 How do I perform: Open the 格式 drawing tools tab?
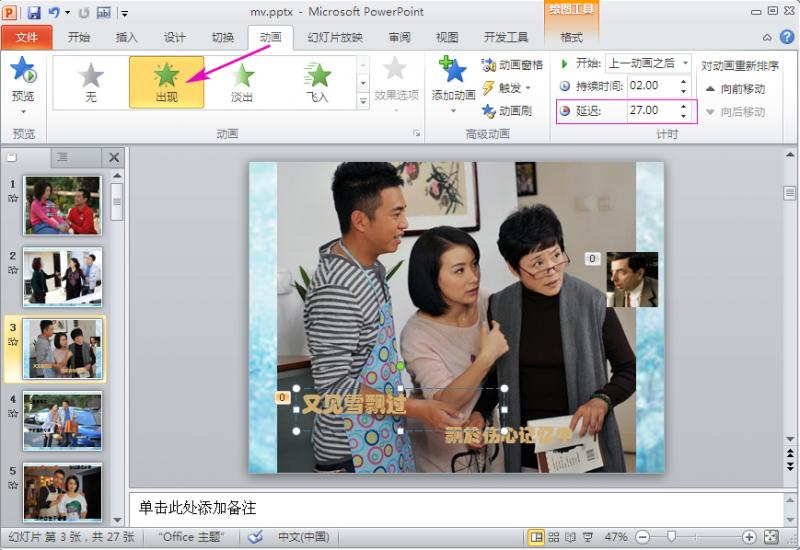571,37
